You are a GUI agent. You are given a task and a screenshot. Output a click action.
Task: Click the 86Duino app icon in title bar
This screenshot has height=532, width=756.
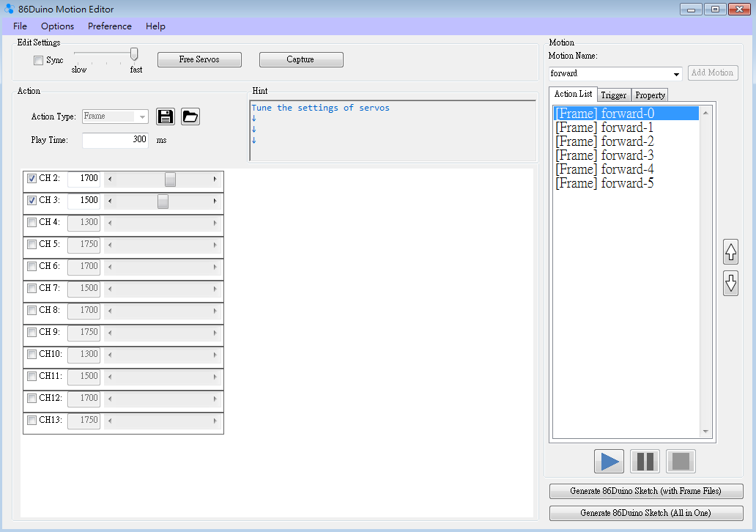10,9
